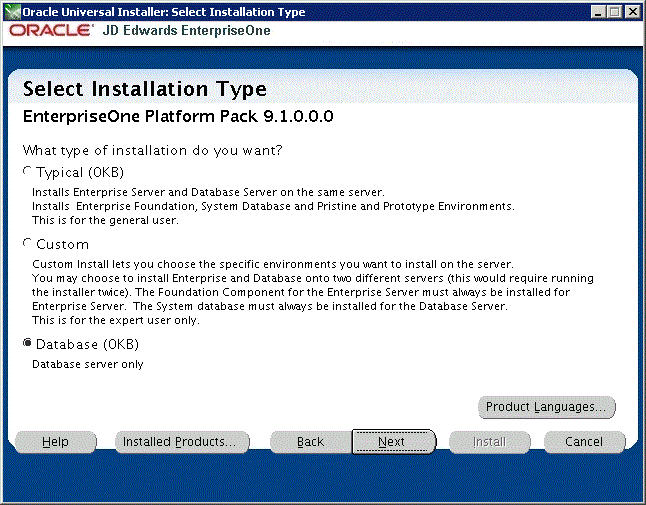This screenshot has width=646, height=505.
Task: Maximize the installer window
Action: coord(614,12)
